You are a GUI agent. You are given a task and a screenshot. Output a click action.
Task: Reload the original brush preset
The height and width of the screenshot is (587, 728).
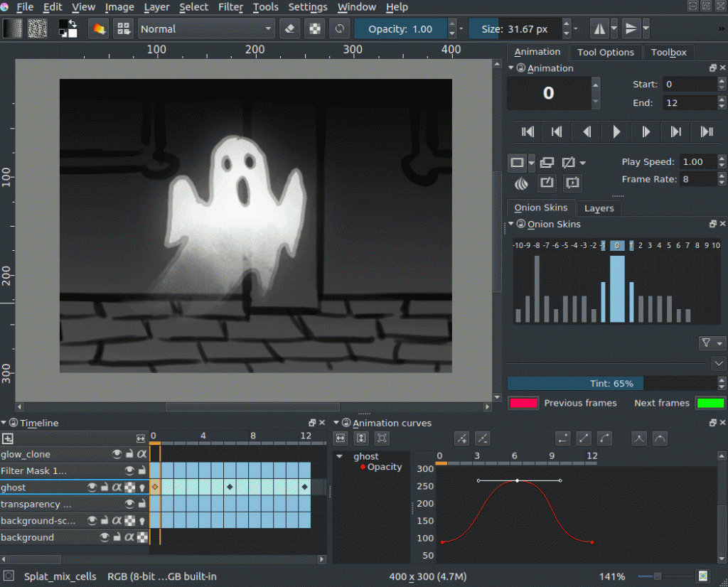click(340, 28)
